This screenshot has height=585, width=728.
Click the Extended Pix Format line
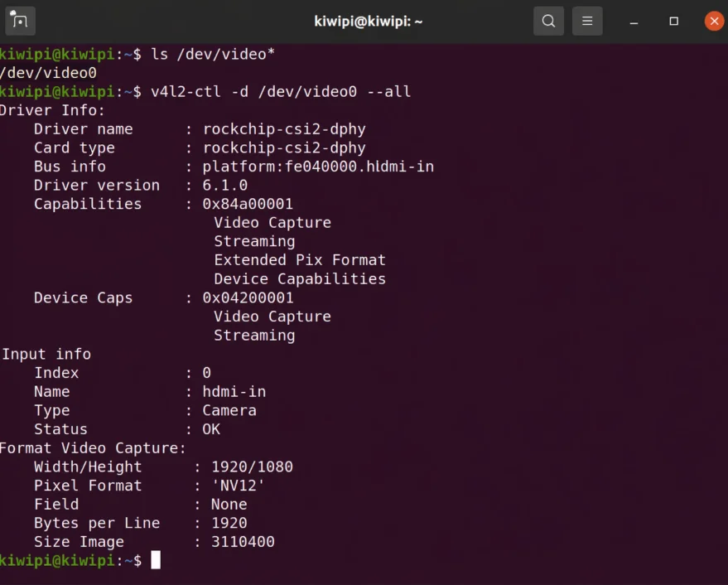click(300, 260)
